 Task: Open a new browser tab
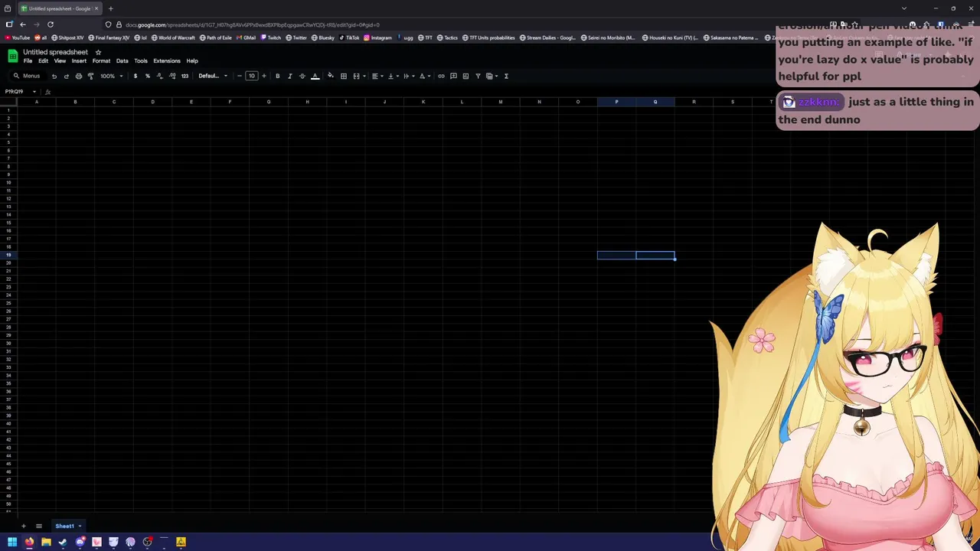[110, 8]
